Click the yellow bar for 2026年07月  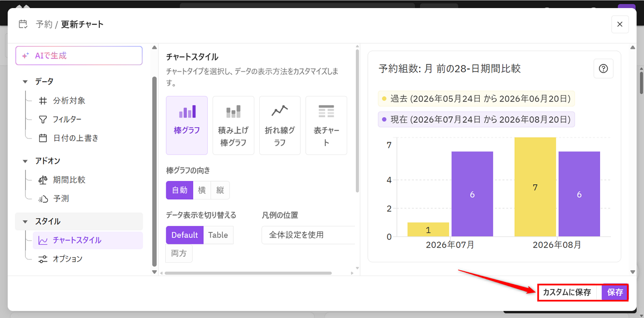pos(428,229)
